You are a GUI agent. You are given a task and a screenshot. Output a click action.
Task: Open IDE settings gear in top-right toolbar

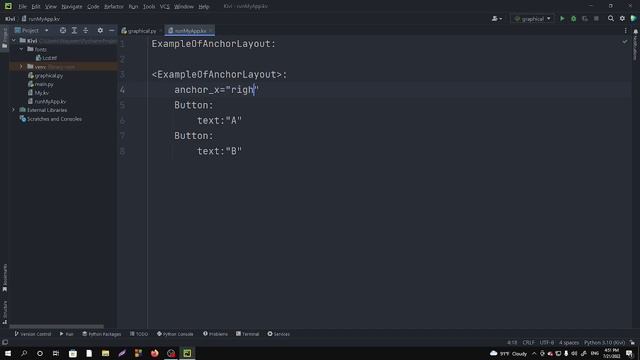pos(622,19)
